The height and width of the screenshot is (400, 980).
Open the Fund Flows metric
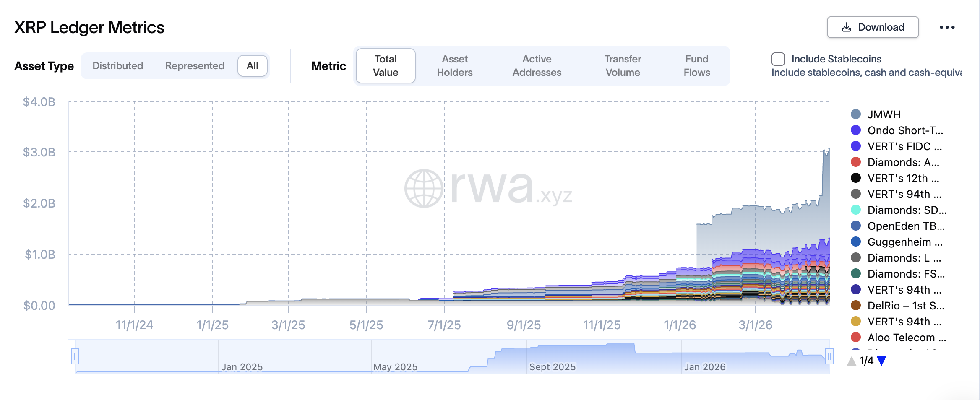[697, 66]
